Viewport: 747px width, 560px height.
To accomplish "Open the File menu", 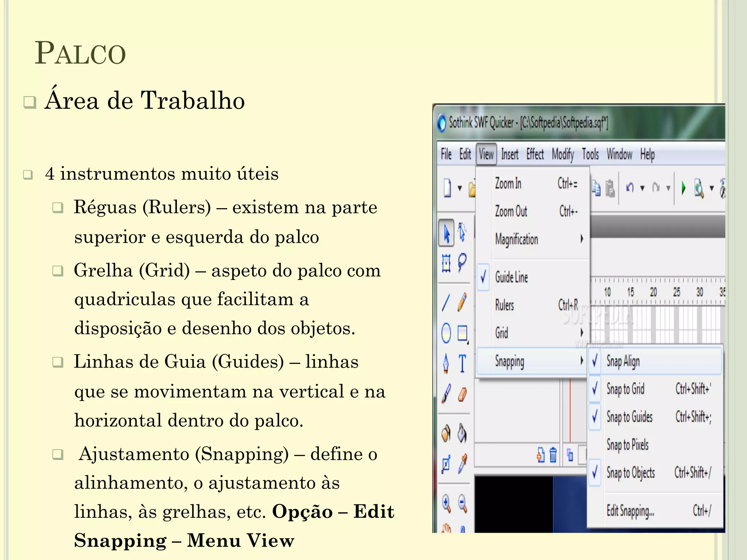I will coord(446,154).
